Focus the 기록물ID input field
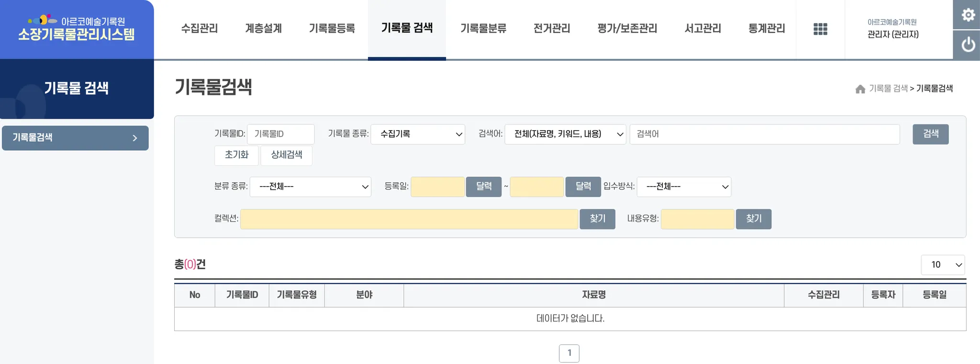 coord(281,134)
